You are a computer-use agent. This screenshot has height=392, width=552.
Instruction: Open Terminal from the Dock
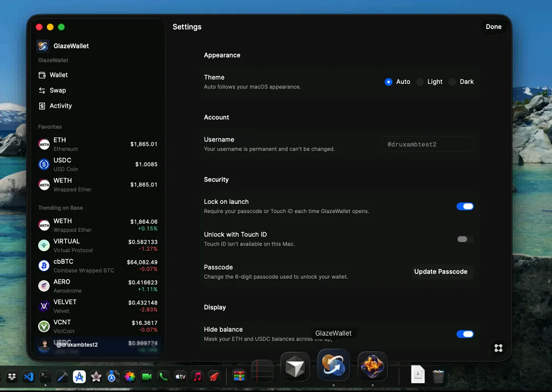(x=45, y=377)
